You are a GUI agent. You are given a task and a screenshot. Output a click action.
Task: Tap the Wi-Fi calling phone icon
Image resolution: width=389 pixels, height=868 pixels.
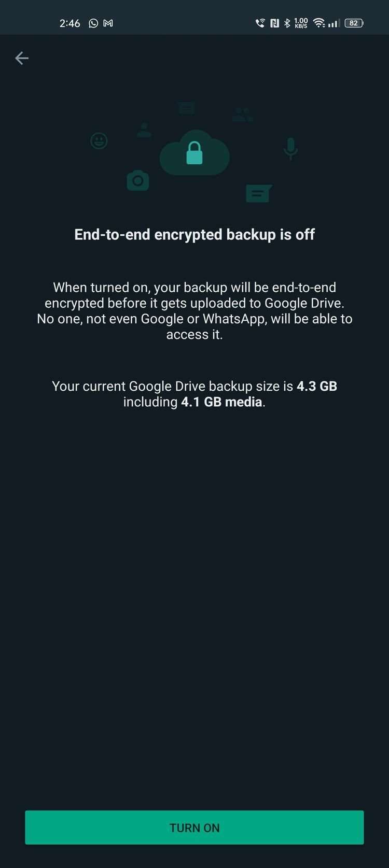click(x=260, y=23)
